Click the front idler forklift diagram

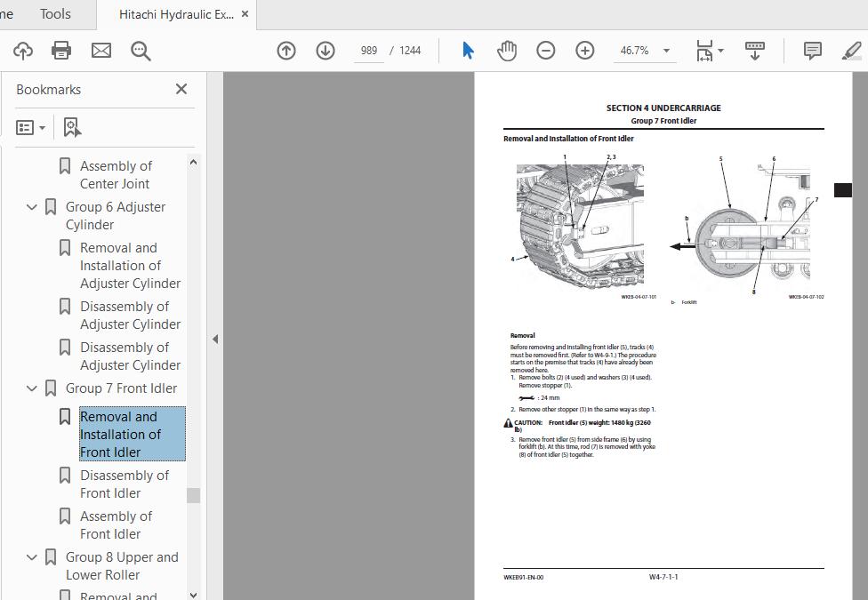(x=745, y=227)
